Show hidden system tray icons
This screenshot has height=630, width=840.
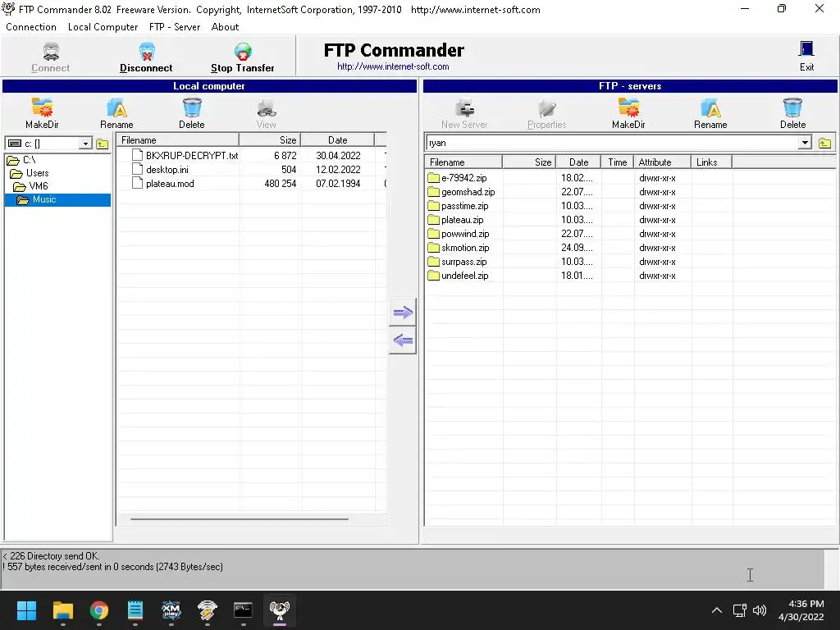pyautogui.click(x=717, y=610)
